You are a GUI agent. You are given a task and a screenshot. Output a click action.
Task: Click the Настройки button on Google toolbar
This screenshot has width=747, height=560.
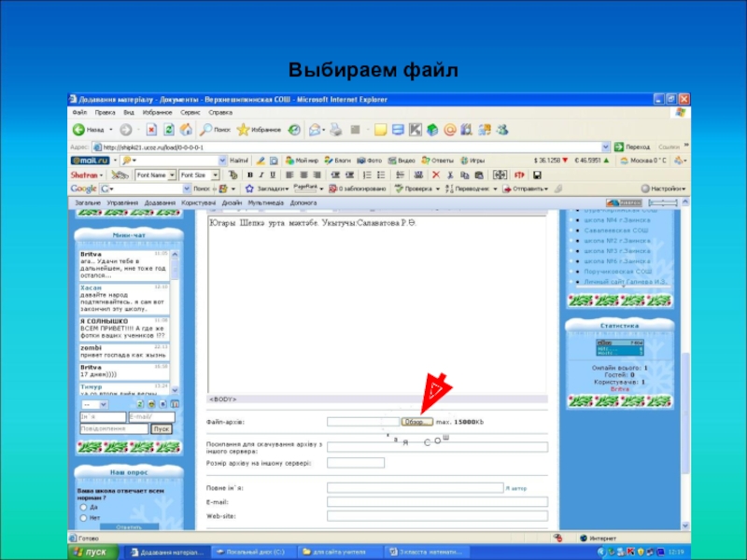click(663, 189)
